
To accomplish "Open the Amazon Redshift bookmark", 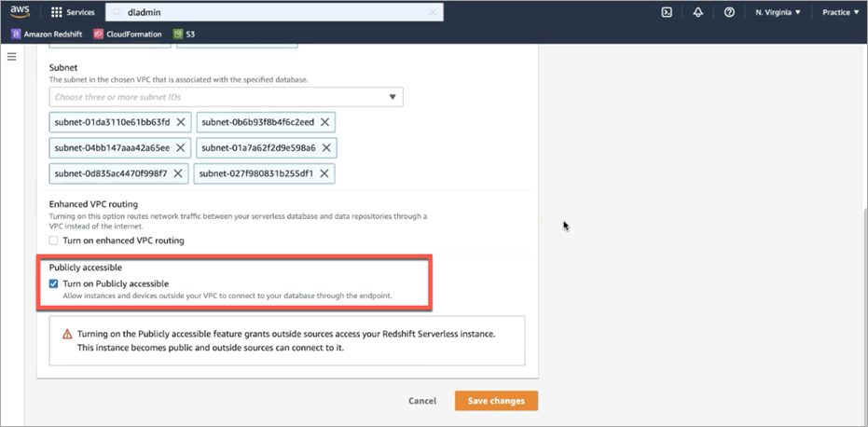I will pyautogui.click(x=47, y=34).
